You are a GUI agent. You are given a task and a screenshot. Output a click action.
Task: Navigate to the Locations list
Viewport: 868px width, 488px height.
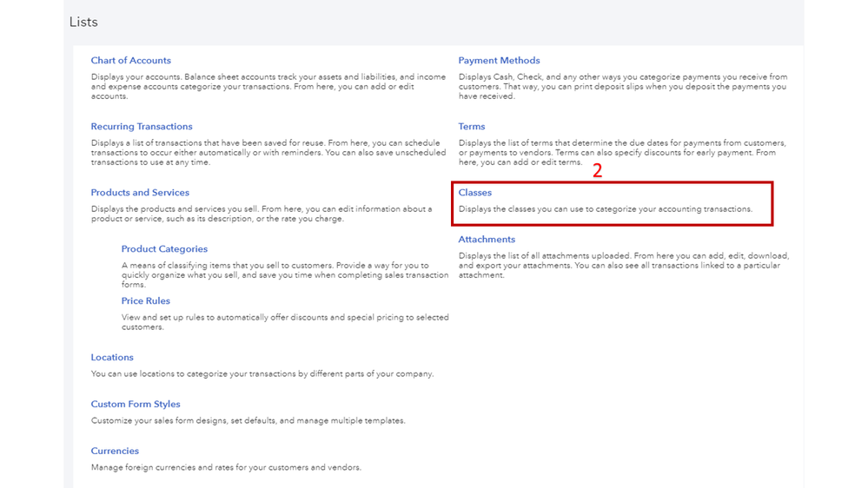[112, 358]
